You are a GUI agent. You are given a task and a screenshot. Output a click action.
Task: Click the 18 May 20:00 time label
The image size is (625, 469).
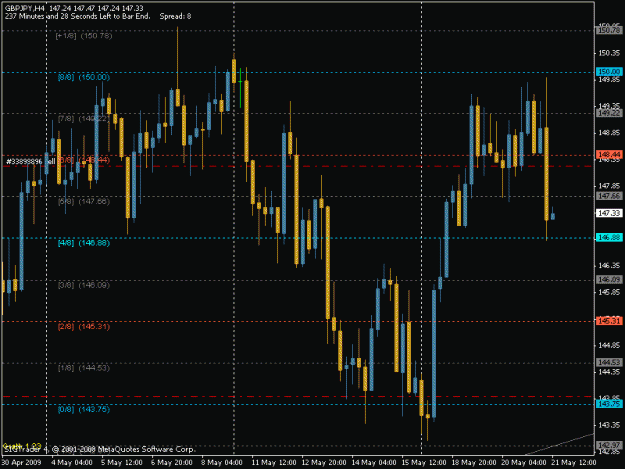tap(474, 463)
